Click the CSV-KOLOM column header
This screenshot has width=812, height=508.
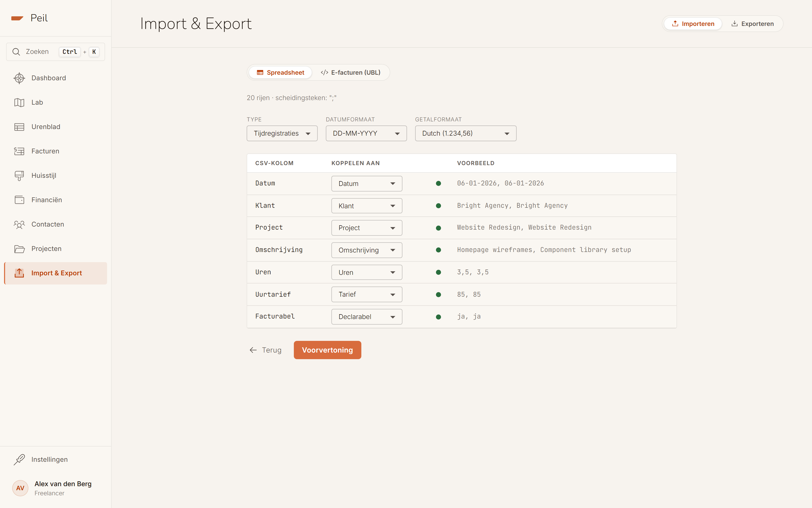pyautogui.click(x=274, y=163)
